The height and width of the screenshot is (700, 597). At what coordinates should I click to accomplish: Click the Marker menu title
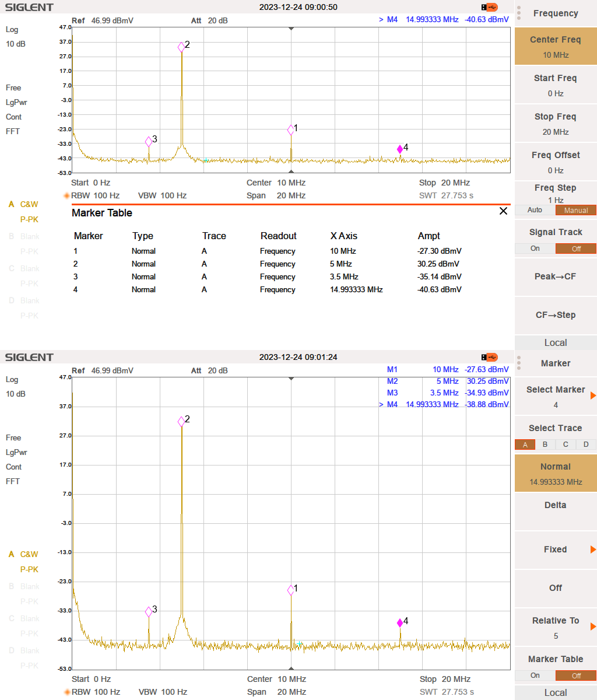556,363
